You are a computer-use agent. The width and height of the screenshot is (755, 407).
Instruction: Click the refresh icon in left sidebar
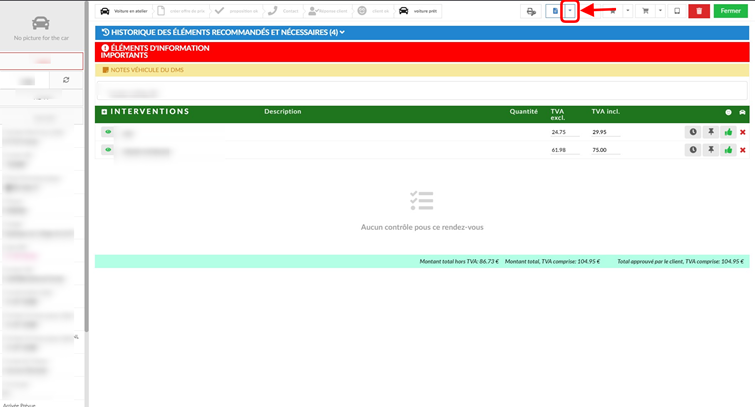(x=66, y=80)
